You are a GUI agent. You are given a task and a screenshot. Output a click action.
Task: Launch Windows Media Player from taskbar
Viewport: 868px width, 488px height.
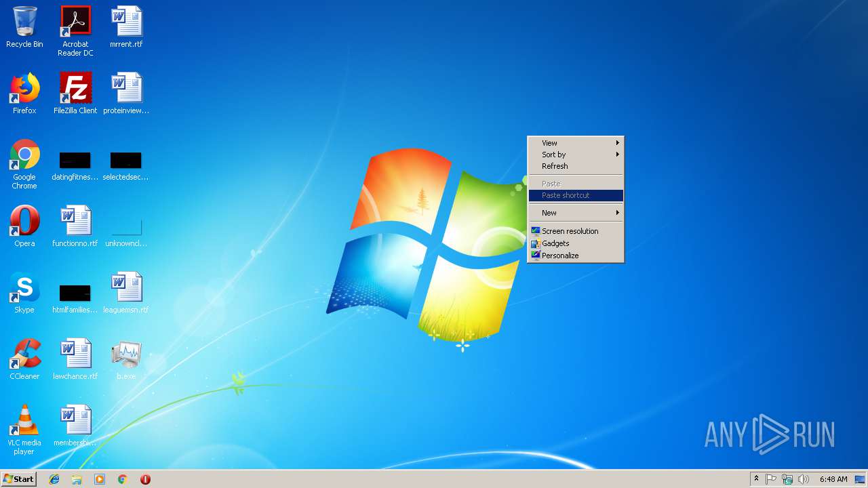tap(100, 479)
